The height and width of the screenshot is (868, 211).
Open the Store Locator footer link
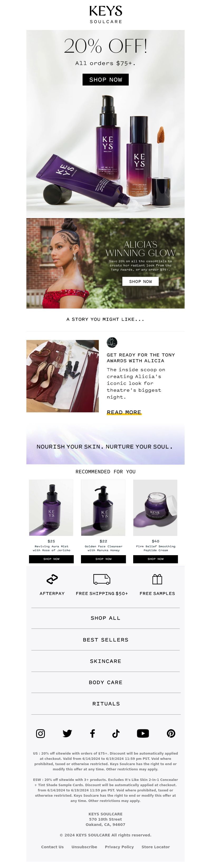click(156, 847)
